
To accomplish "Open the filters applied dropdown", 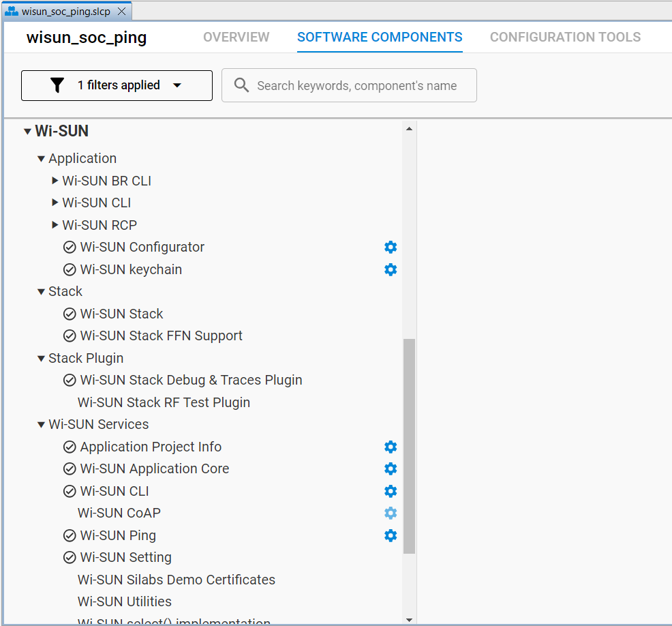I will 117,85.
